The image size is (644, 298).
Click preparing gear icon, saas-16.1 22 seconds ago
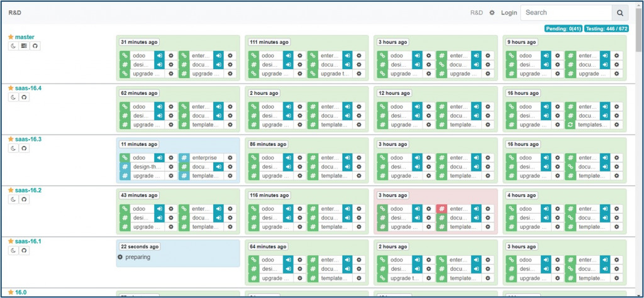[x=120, y=257]
